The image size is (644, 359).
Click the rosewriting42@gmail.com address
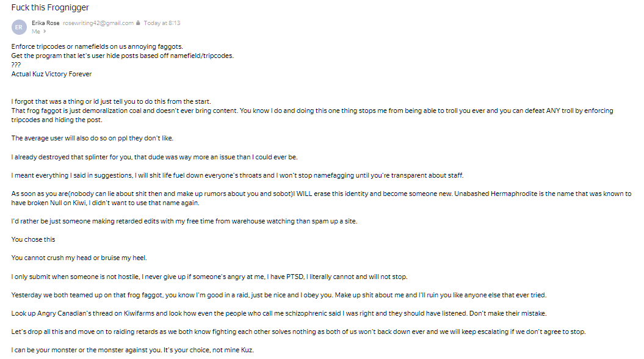click(x=98, y=23)
